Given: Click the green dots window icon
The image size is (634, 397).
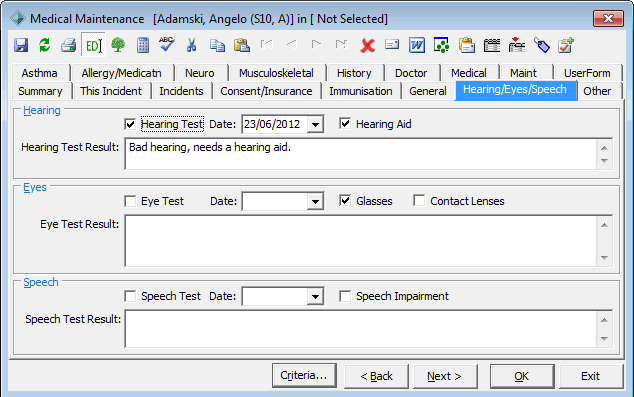Looking at the screenshot, I should 442,45.
